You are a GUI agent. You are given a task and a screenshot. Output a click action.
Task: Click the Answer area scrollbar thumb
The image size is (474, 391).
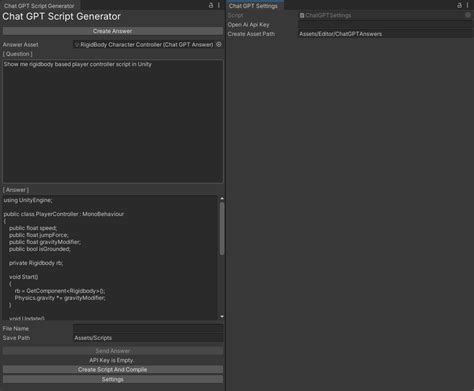pyautogui.click(x=222, y=229)
